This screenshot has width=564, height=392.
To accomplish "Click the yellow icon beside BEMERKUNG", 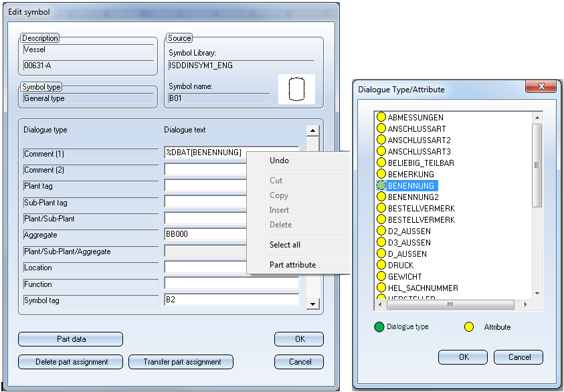I will (381, 175).
